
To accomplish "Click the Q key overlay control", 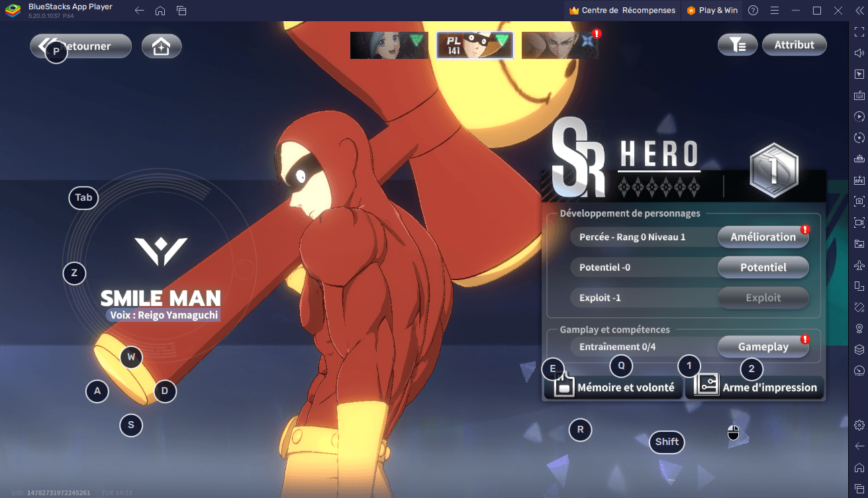I will click(x=621, y=365).
